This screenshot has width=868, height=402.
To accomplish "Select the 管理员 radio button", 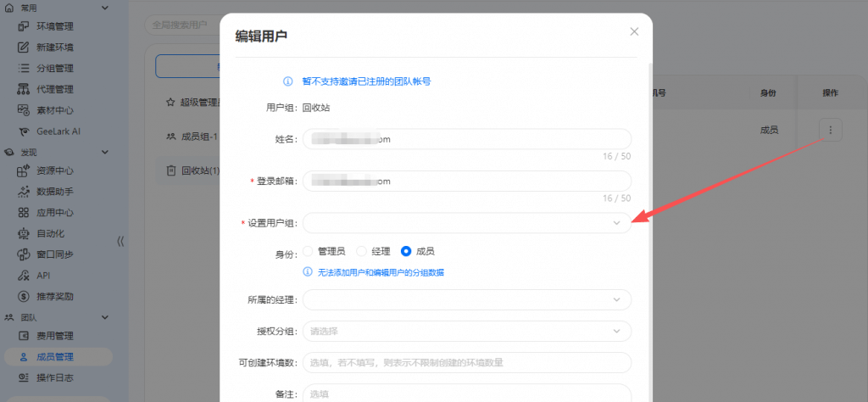I will 309,251.
